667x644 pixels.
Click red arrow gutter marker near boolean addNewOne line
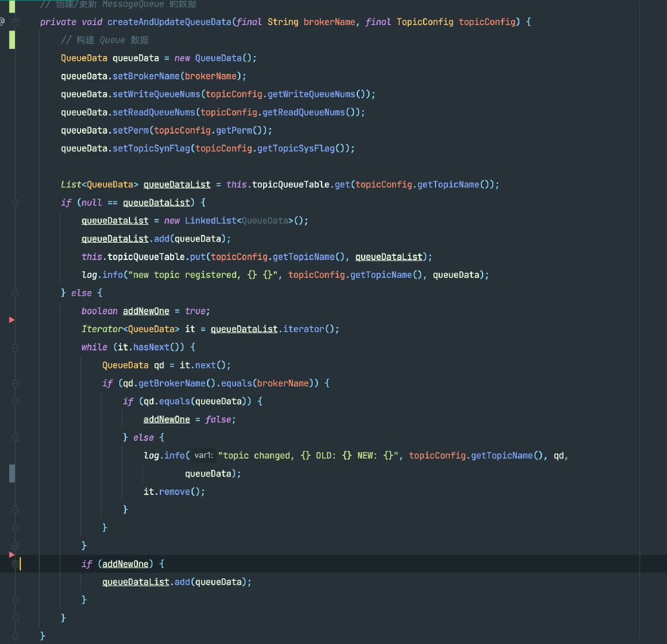pyautogui.click(x=12, y=320)
